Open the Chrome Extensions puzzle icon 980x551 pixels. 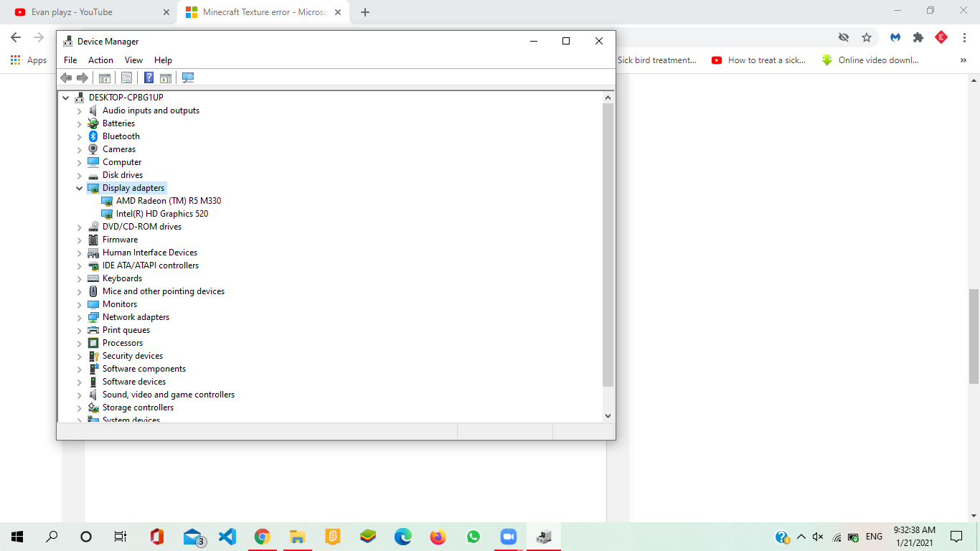(x=918, y=37)
